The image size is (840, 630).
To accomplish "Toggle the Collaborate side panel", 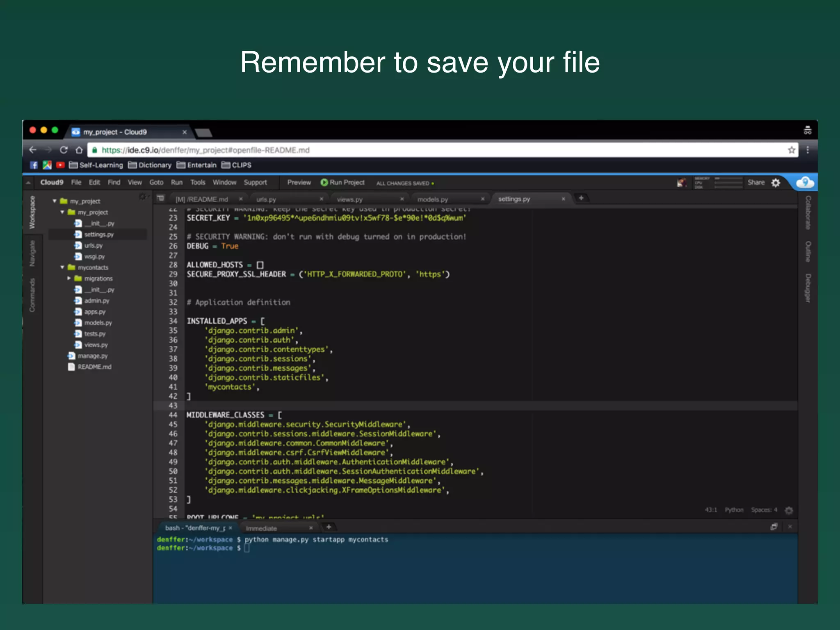I will click(x=808, y=212).
